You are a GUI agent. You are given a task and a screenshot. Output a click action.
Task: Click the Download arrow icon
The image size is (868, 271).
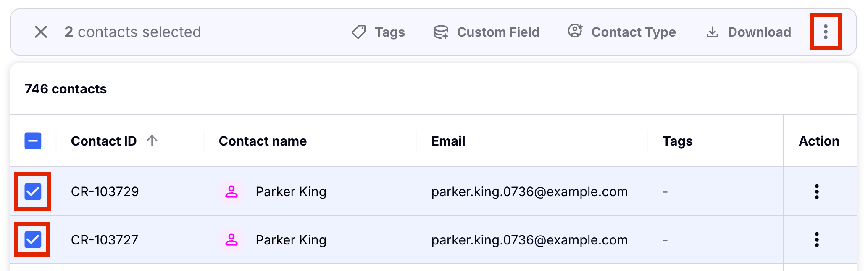[x=713, y=32]
